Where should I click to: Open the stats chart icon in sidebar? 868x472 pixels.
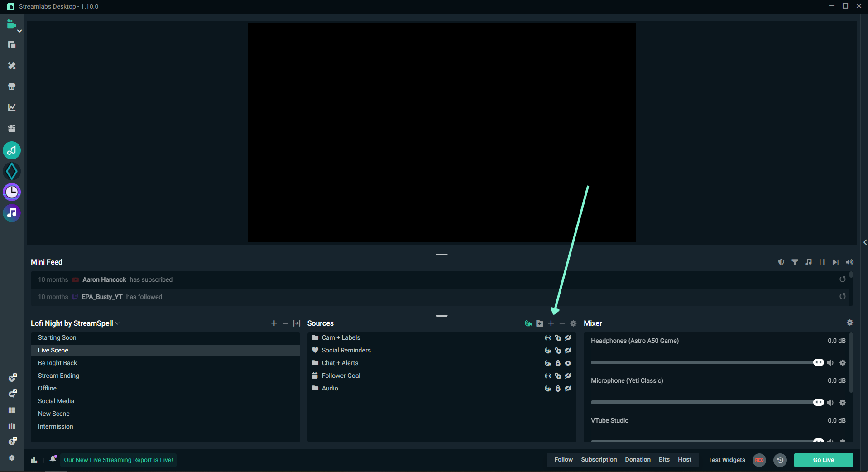tap(11, 107)
